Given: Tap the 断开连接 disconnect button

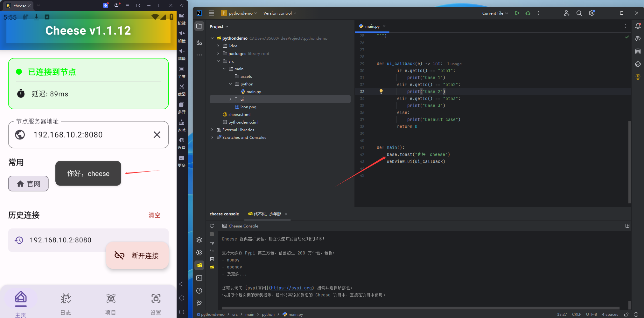Looking at the screenshot, I should click(x=137, y=255).
